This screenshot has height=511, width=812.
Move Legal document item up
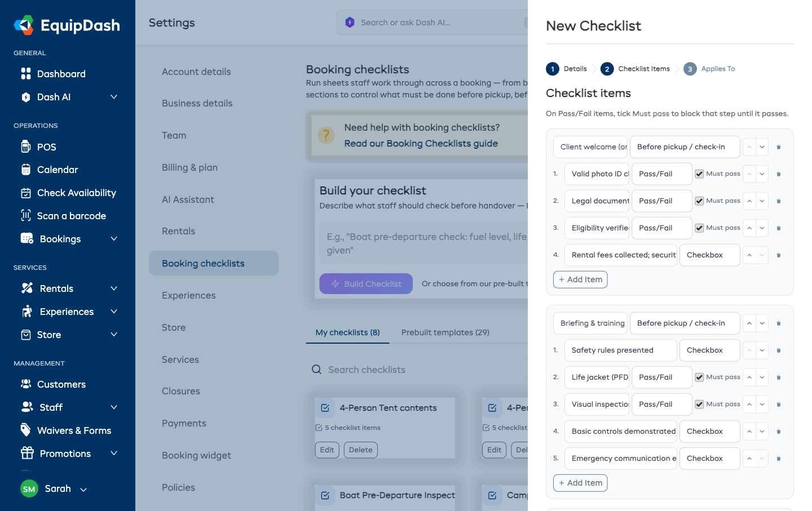(749, 201)
